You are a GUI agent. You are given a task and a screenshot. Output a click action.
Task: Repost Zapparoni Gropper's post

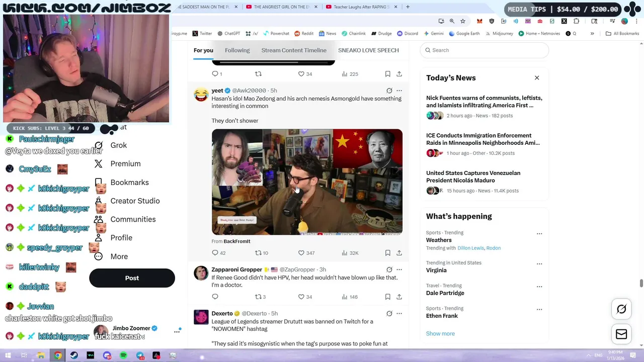coord(261,297)
